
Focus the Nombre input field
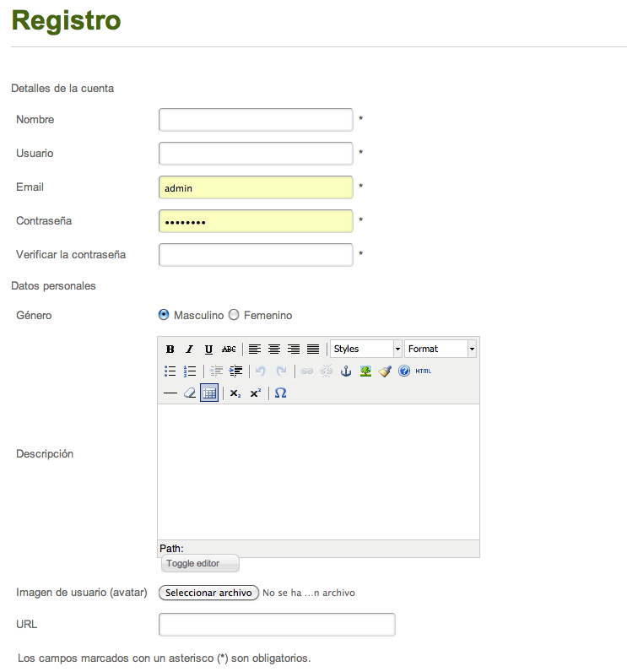pyautogui.click(x=256, y=120)
